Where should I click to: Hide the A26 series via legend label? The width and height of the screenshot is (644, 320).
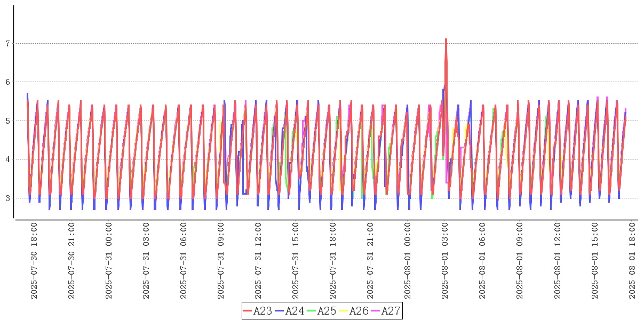pos(359,311)
